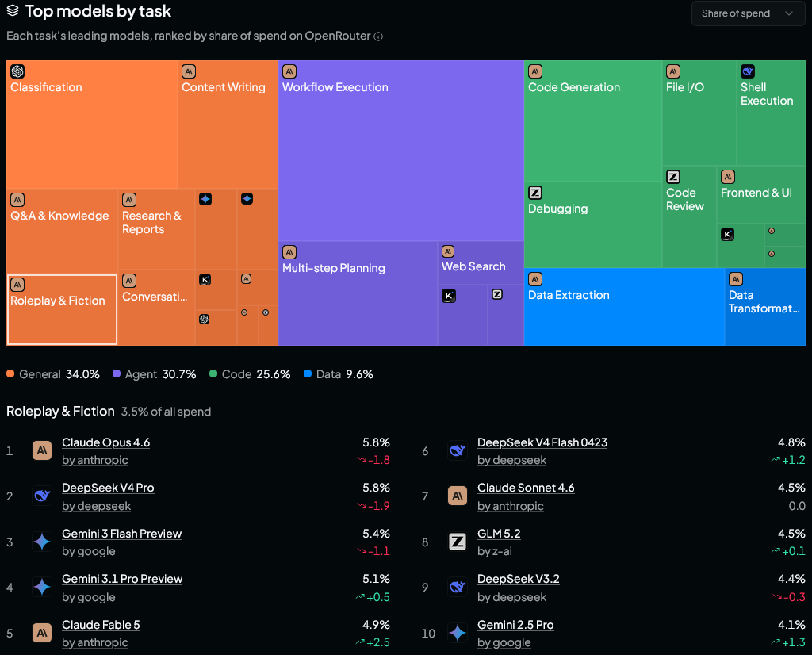Open the Claude Sonnet 4.6 model link

click(526, 488)
